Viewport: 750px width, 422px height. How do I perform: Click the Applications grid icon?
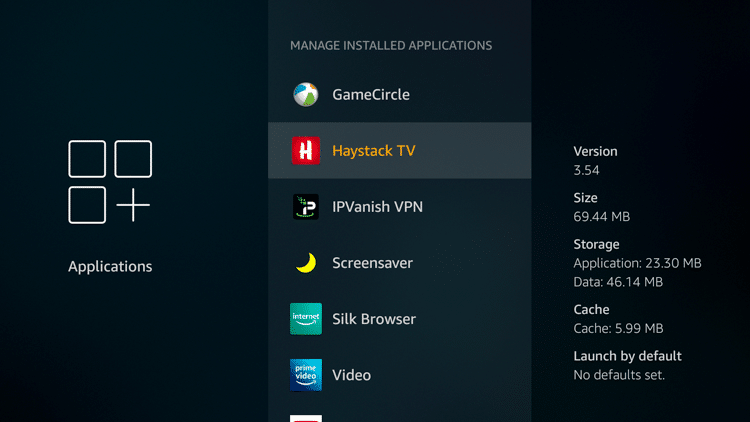click(110, 182)
